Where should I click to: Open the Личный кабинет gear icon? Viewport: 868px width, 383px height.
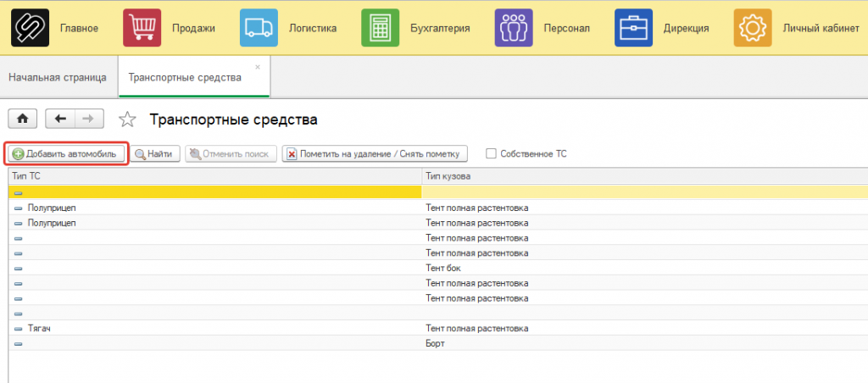point(753,28)
